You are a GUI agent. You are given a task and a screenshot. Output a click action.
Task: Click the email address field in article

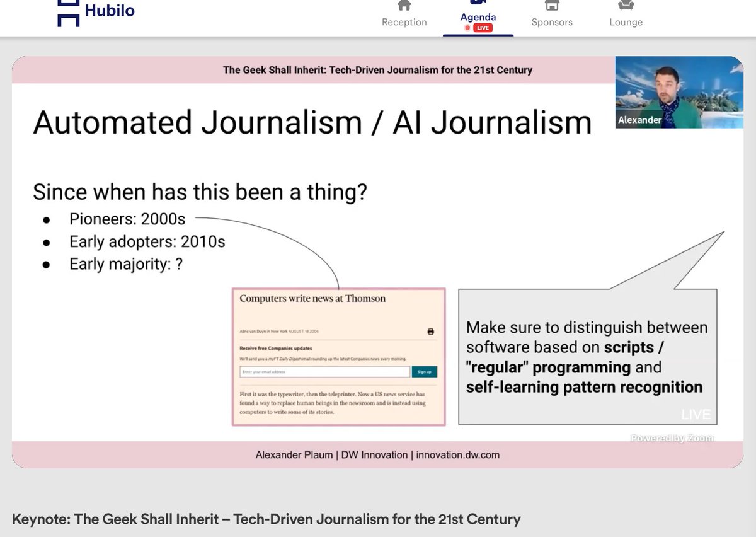click(324, 372)
